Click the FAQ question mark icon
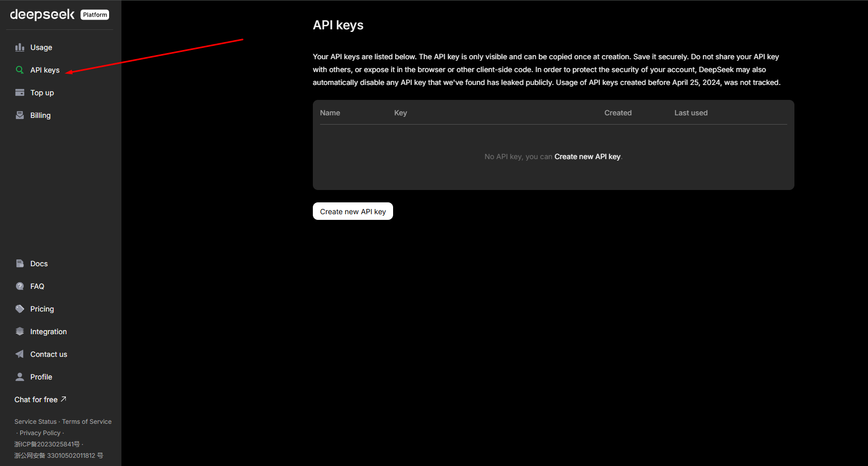 [20, 286]
